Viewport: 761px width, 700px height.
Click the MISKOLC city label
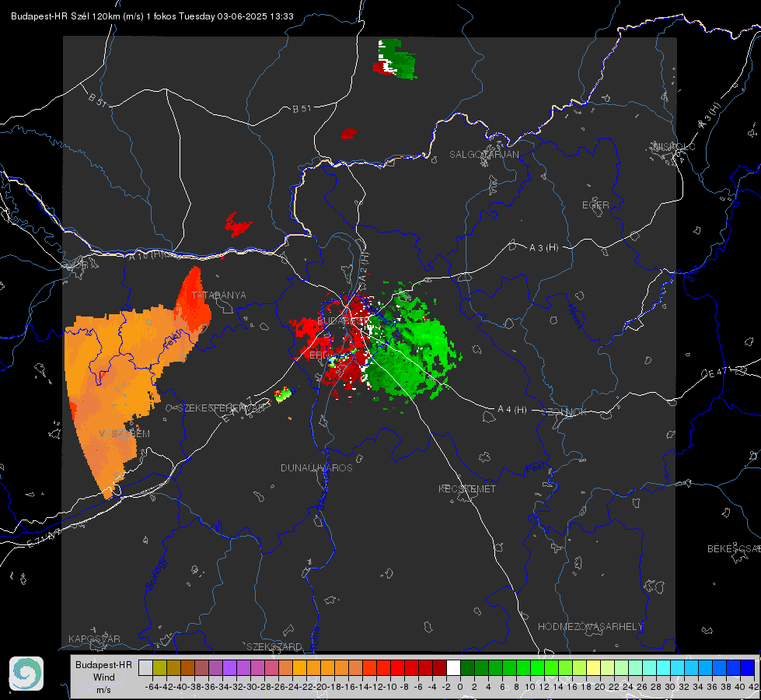[674, 146]
